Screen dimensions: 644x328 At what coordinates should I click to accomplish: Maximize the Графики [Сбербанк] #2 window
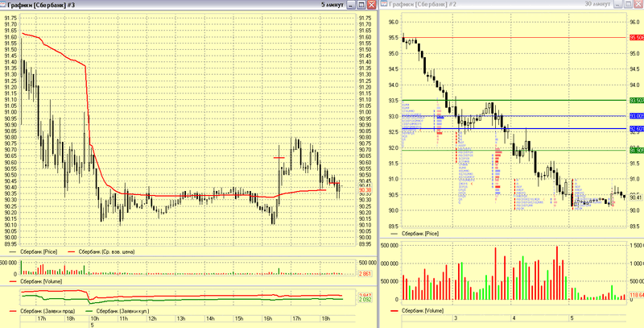(629, 5)
